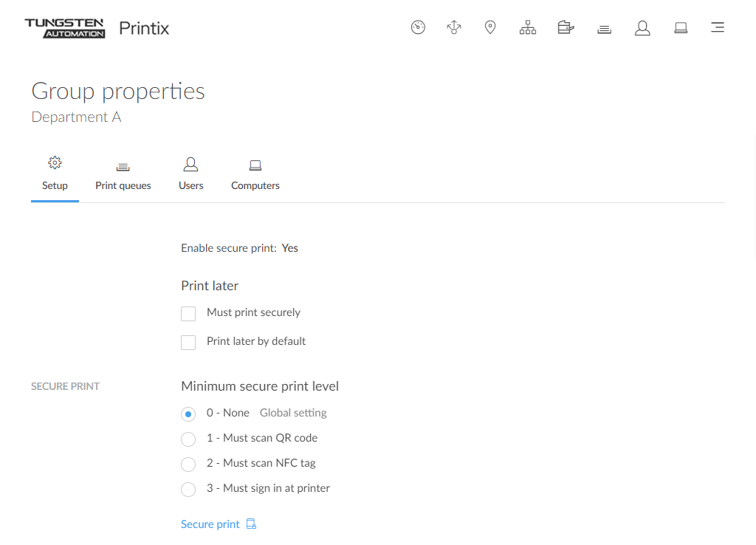
Task: Switch to the Users tab
Action: [x=190, y=175]
